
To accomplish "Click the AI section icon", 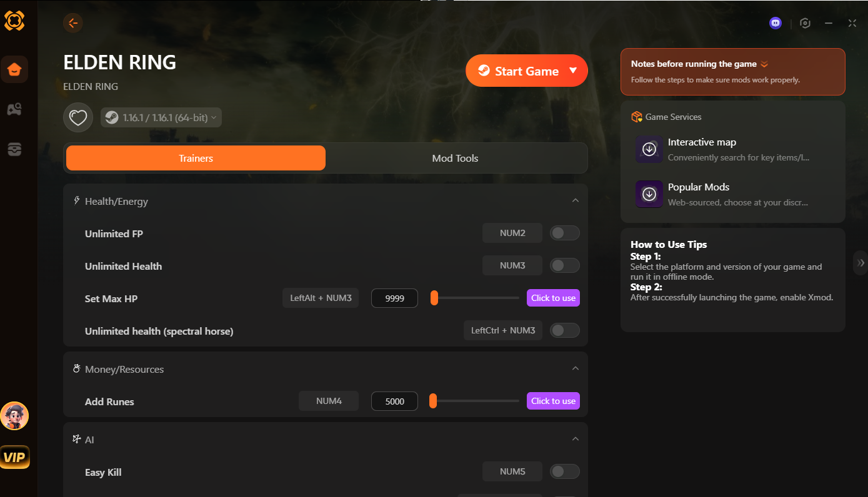I will pyautogui.click(x=77, y=440).
